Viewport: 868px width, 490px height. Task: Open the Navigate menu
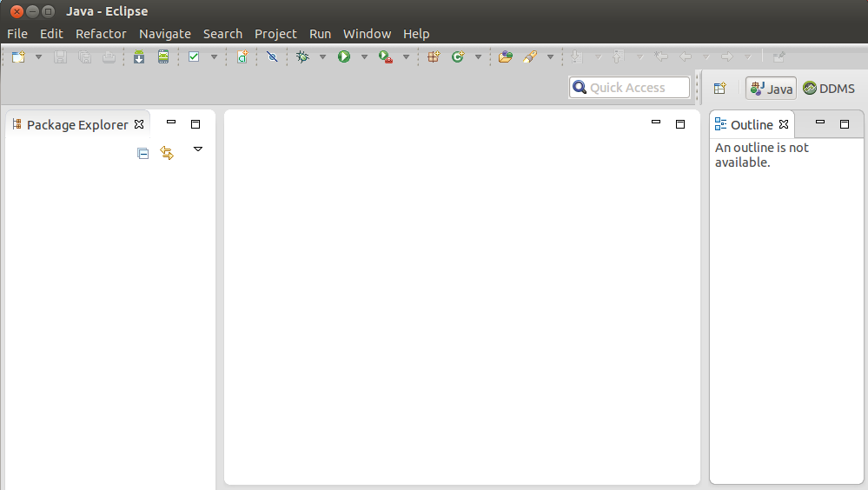coord(165,34)
